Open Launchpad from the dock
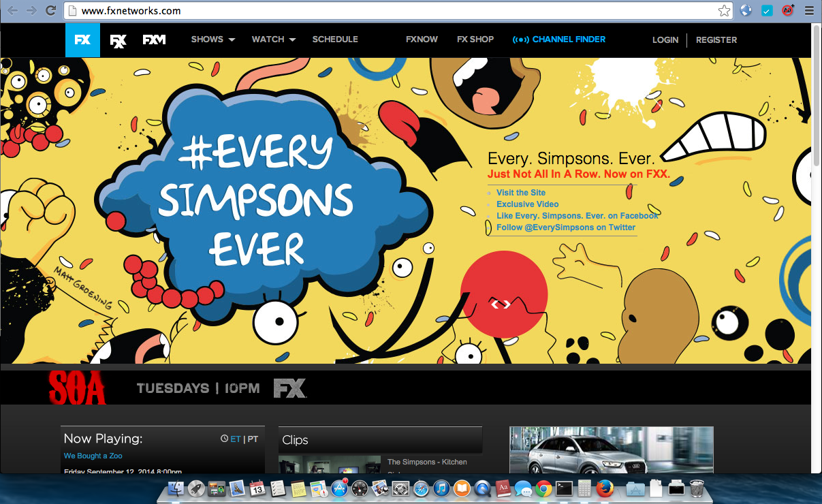 [x=197, y=488]
